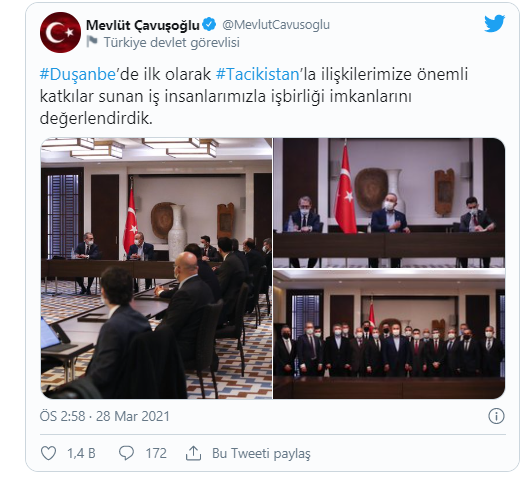Click the 1,4 B like count
Viewport: 531px width, 479px height.
pyautogui.click(x=81, y=453)
